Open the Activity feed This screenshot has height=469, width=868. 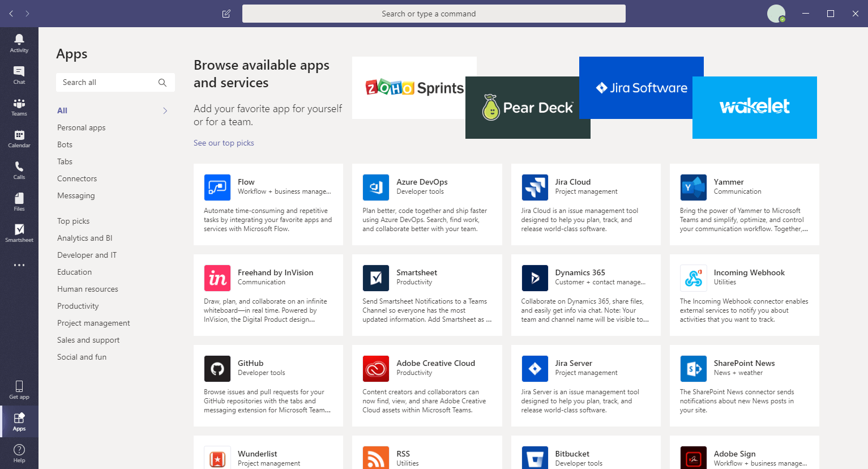coord(19,41)
